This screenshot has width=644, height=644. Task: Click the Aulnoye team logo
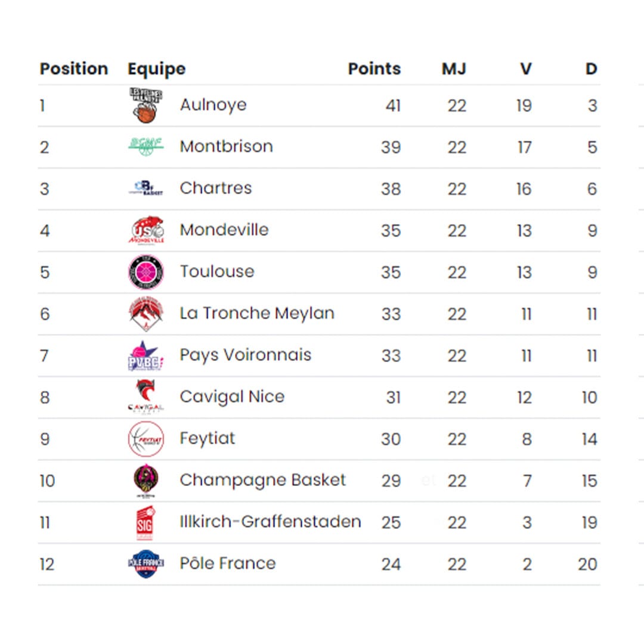(x=146, y=106)
